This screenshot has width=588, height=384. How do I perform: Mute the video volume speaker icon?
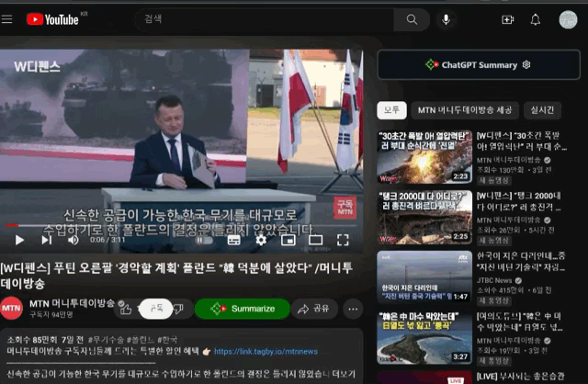pyautogui.click(x=73, y=240)
